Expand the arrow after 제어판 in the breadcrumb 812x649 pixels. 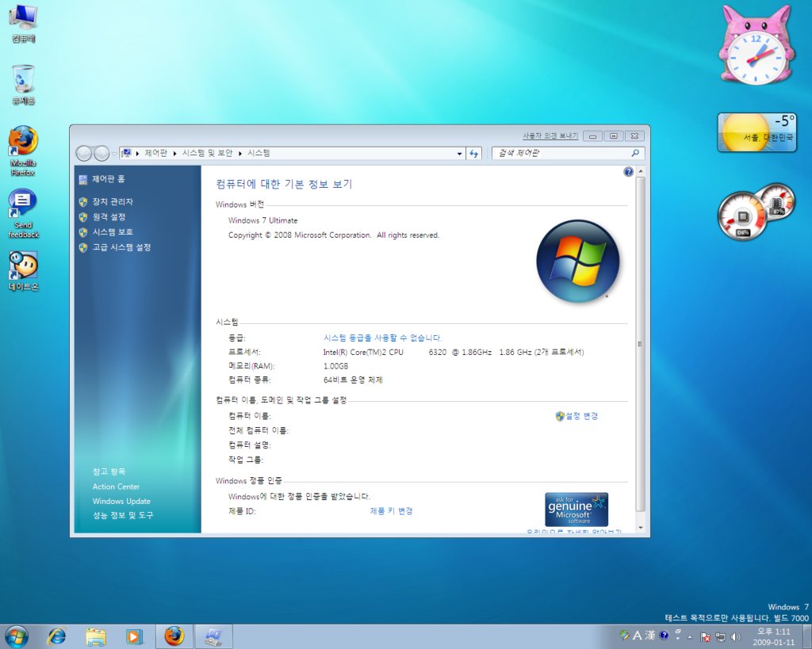pyautogui.click(x=175, y=154)
